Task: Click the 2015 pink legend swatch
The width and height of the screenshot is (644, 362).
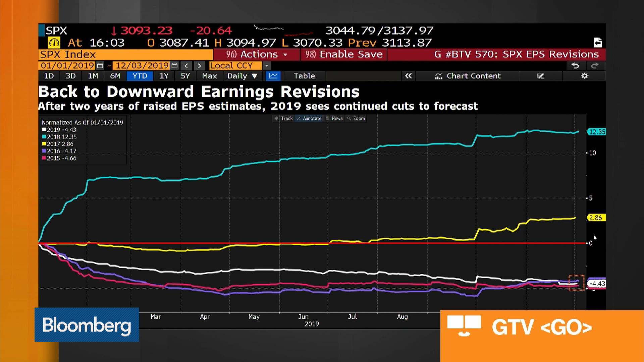Action: (x=44, y=158)
